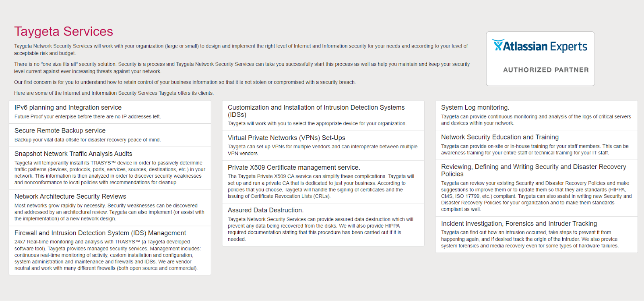The height and width of the screenshot is (301, 644).
Task: Click the 'Future Proof your enterprise' description text
Action: (87, 117)
